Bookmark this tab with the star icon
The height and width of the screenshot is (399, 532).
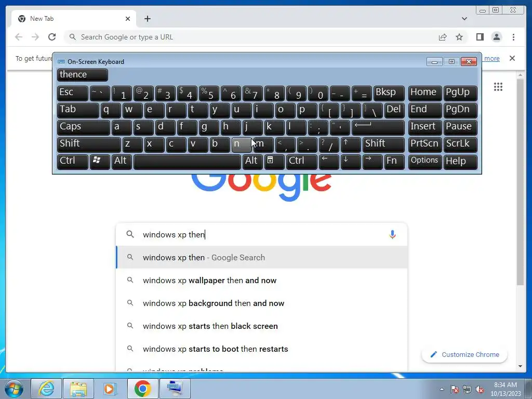pos(459,37)
